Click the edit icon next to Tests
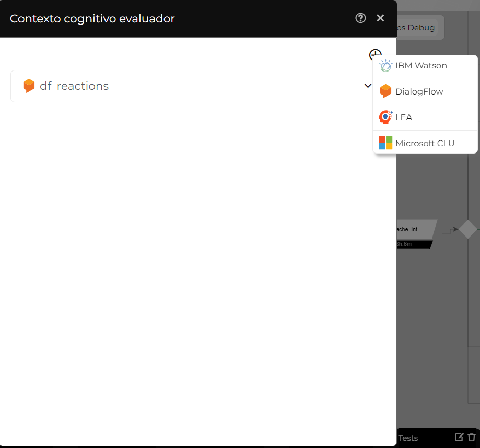480x448 pixels. 459,437
